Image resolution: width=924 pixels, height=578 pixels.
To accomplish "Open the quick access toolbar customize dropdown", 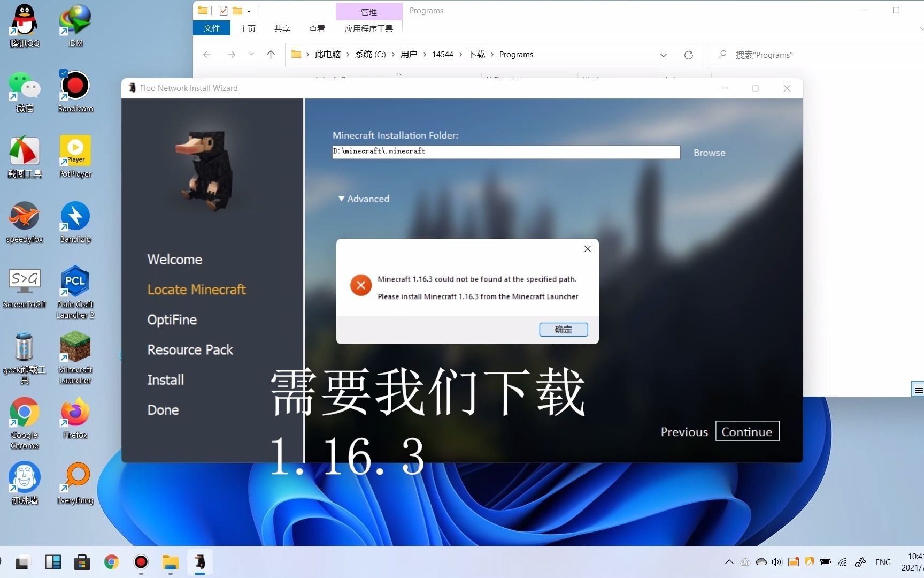I will [249, 11].
